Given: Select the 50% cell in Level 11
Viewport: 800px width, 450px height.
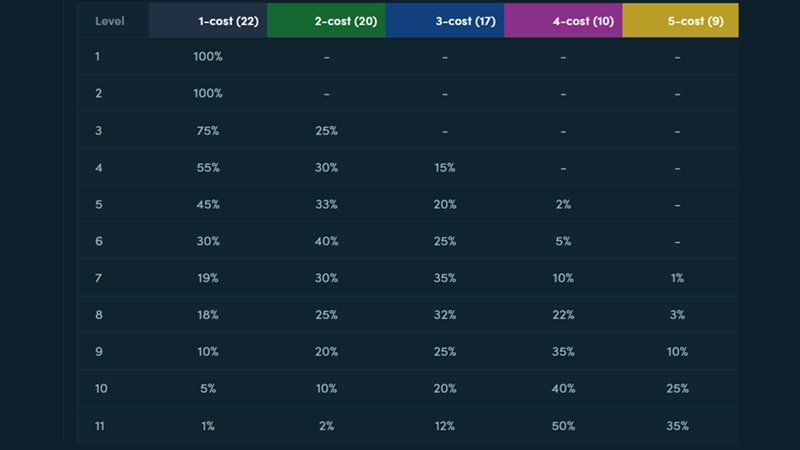Looking at the screenshot, I should pyautogui.click(x=563, y=426).
